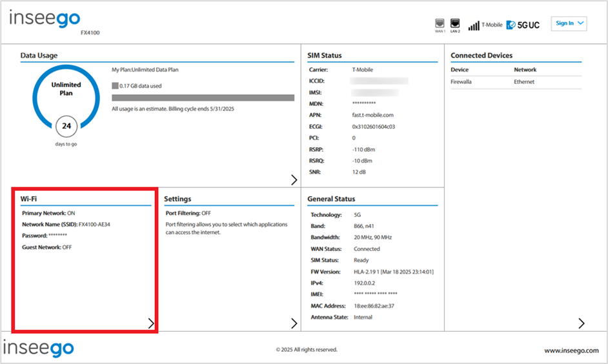Viewport: 608px width, 364px height.
Task: Click the WAN 1 port status icon
Action: click(x=440, y=24)
